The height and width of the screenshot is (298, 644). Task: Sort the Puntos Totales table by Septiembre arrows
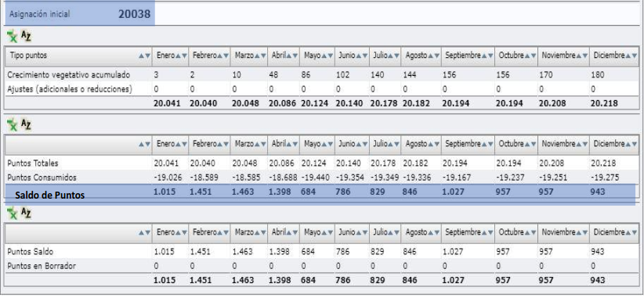pos(487,144)
